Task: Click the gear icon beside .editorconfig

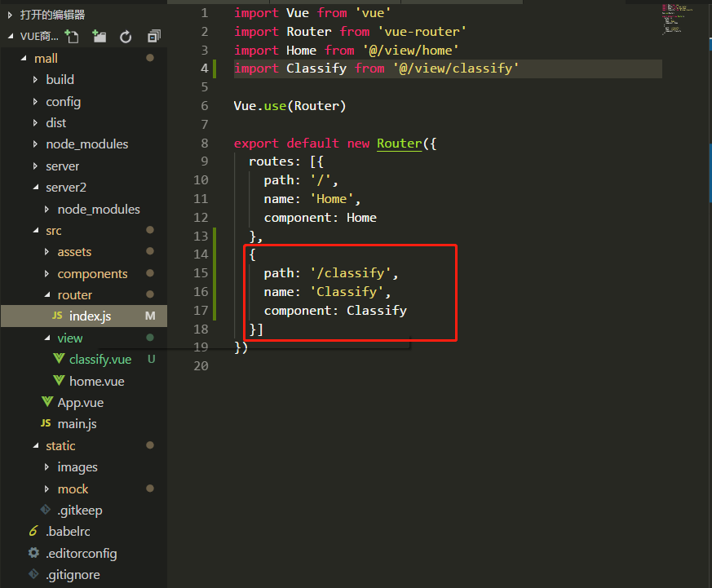Action: click(33, 553)
